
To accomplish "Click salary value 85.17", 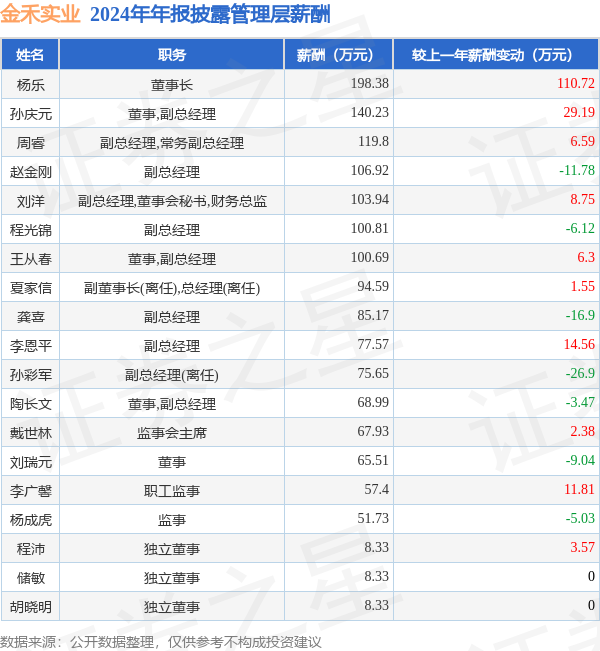I will point(373,315).
